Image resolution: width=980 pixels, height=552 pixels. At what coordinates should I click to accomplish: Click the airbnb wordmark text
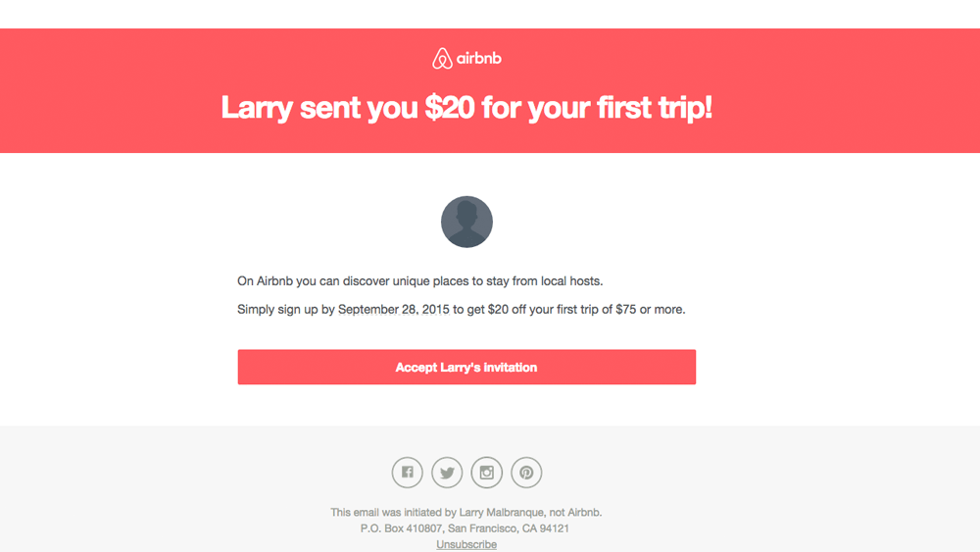point(479,59)
